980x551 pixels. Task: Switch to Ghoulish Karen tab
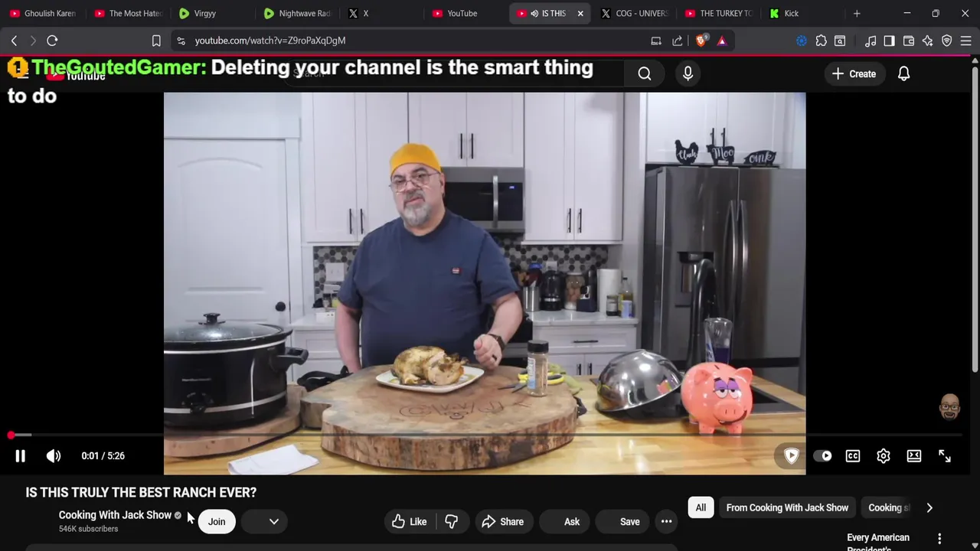pyautogui.click(x=43, y=13)
